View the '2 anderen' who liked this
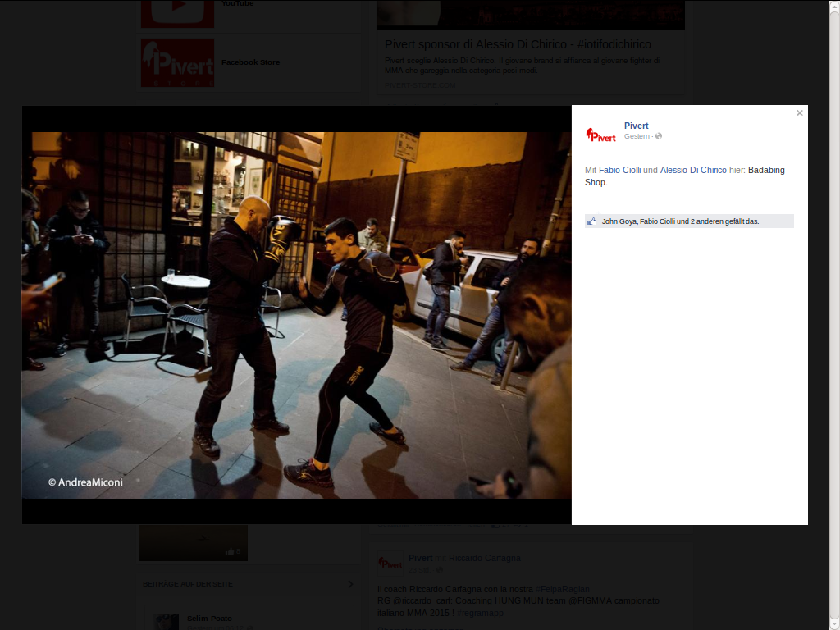840x630 pixels. click(x=709, y=221)
